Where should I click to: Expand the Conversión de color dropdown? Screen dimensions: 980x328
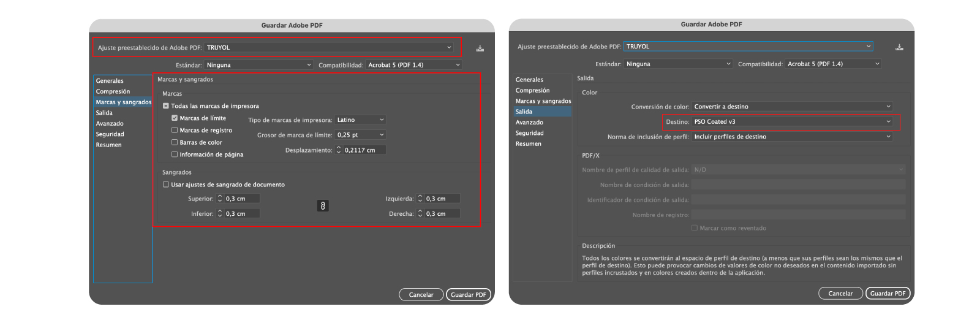[x=792, y=107]
